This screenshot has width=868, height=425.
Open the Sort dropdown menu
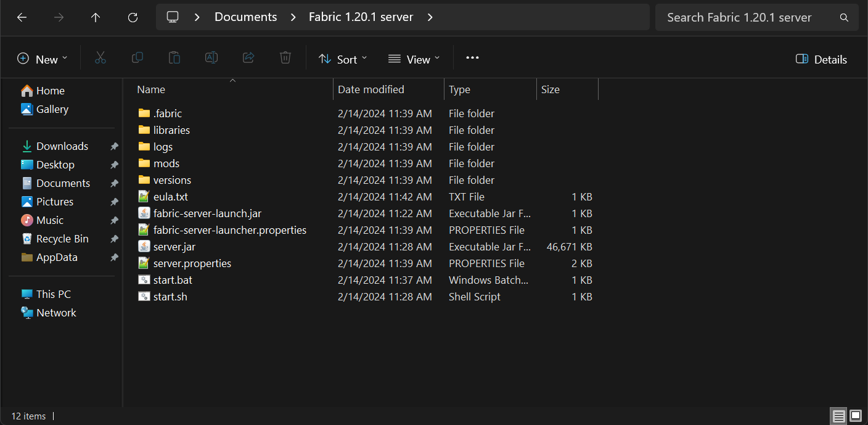[x=343, y=59]
